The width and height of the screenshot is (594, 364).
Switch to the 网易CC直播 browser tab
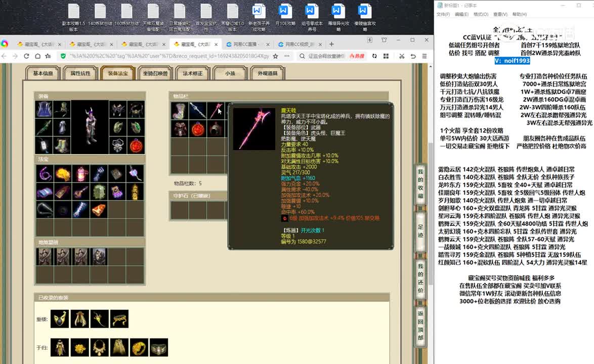point(248,44)
